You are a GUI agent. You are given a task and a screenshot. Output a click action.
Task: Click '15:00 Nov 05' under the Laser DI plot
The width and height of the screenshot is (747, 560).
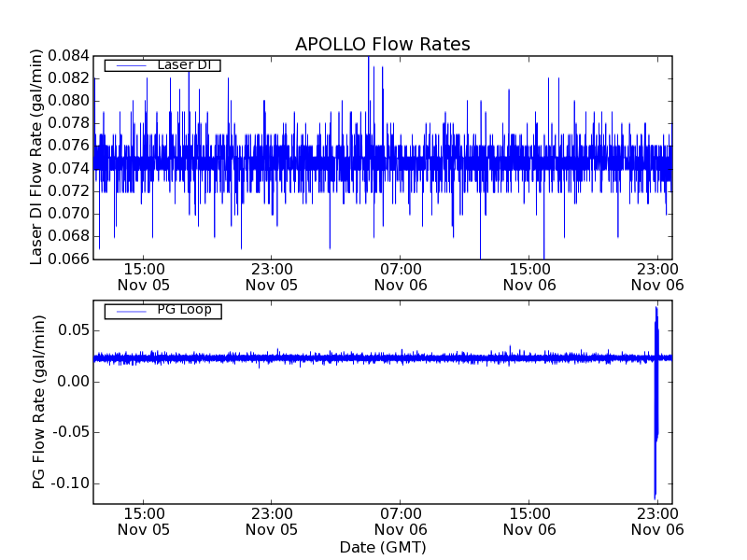tap(144, 277)
